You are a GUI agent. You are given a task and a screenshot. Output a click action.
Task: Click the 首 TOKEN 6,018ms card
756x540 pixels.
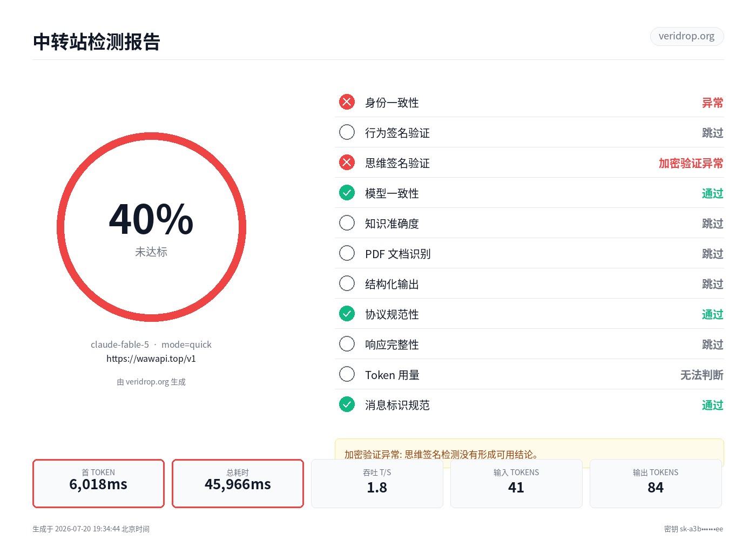tap(98, 483)
